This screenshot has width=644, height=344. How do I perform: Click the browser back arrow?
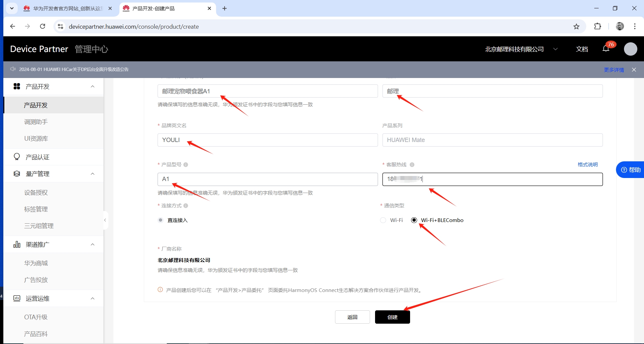point(13,26)
